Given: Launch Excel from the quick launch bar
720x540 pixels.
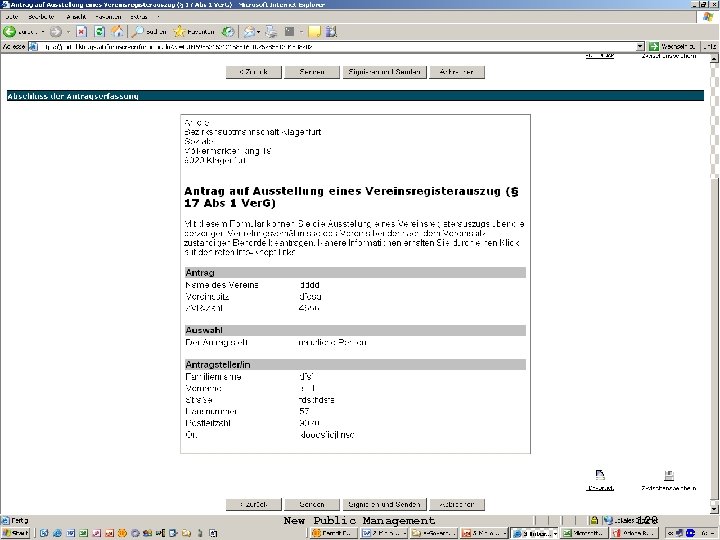Looking at the screenshot, I should pyautogui.click(x=83, y=533).
